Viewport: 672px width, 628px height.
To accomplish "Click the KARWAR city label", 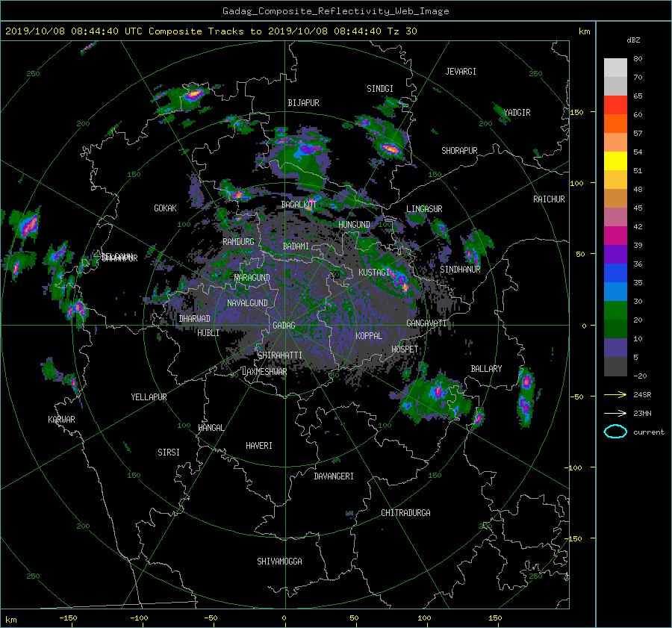I will pos(61,420).
